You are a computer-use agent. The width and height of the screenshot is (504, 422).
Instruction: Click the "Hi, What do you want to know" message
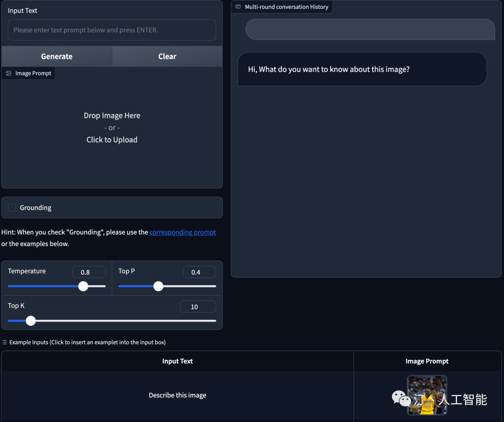[x=362, y=69]
